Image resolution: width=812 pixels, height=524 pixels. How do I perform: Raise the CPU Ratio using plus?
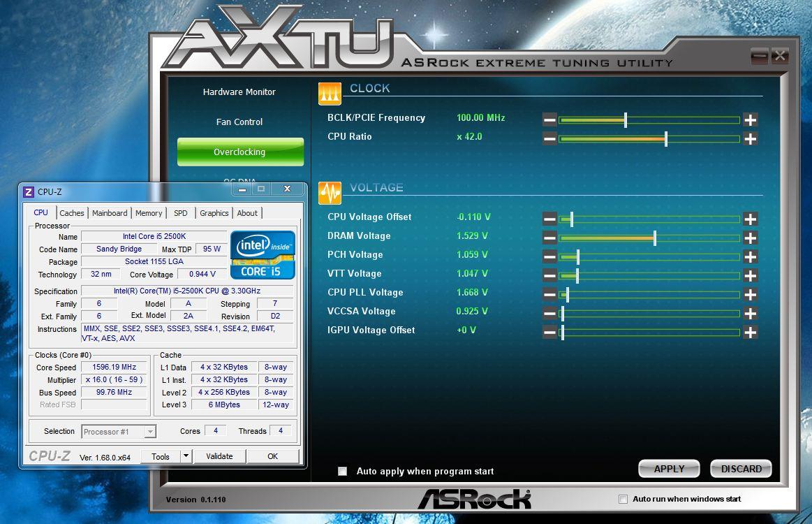[x=751, y=139]
